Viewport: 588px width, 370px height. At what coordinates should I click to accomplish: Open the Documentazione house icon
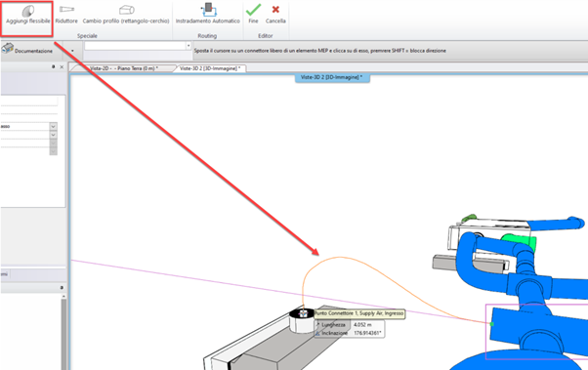pos(8,49)
